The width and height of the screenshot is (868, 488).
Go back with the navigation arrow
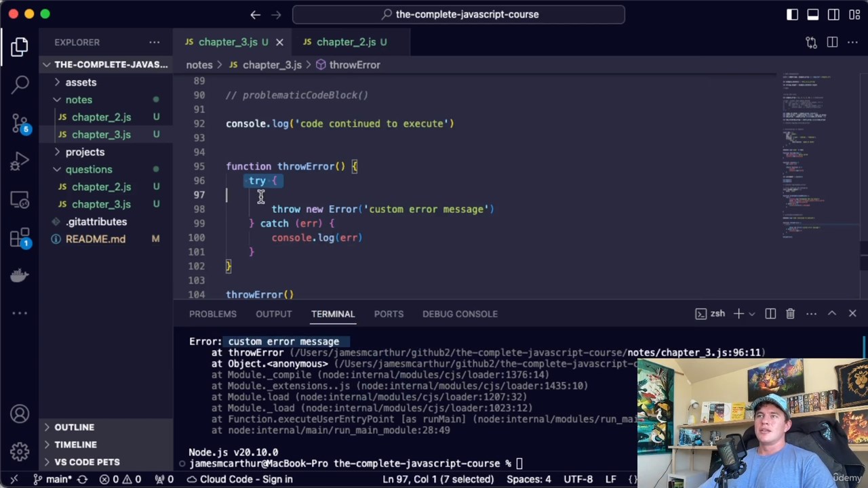coord(255,14)
